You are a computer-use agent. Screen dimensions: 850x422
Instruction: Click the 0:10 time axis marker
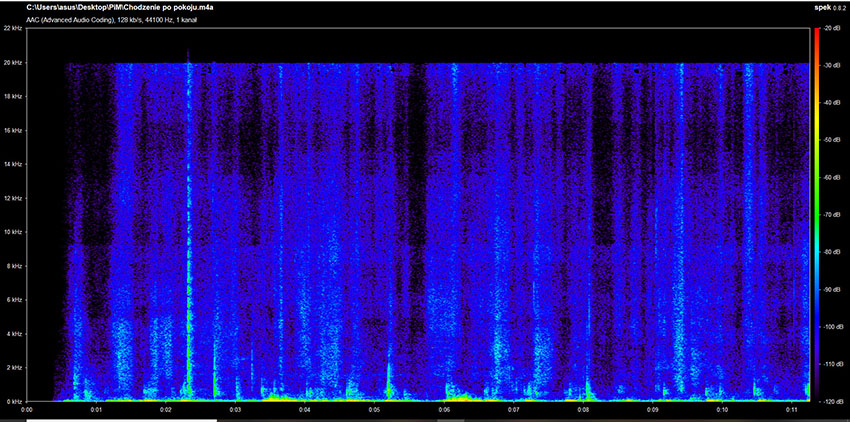[722, 410]
